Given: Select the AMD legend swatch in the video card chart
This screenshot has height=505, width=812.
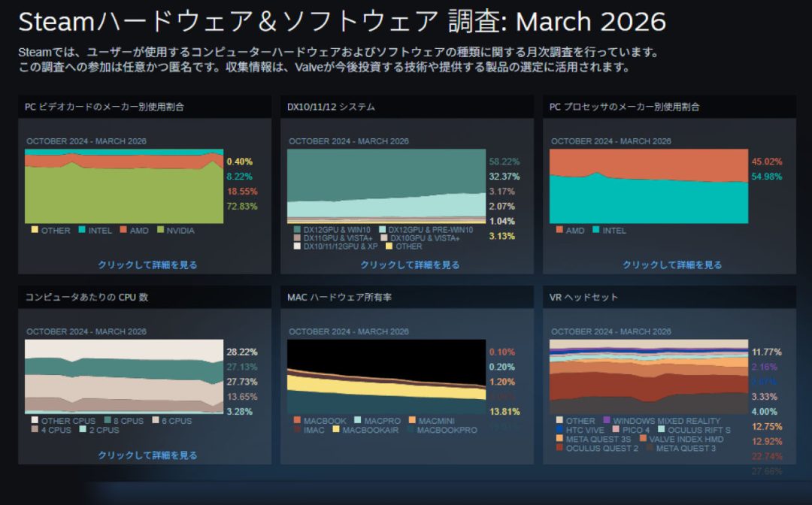Looking at the screenshot, I should (x=123, y=231).
